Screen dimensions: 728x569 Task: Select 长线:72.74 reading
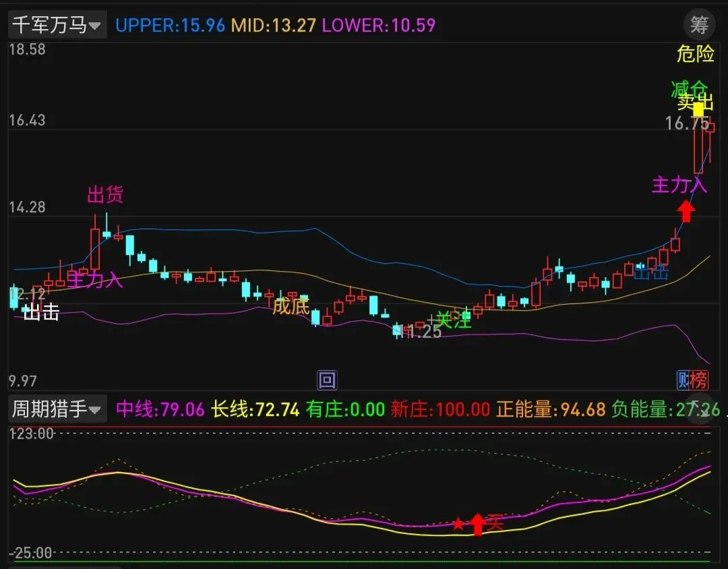(x=255, y=409)
